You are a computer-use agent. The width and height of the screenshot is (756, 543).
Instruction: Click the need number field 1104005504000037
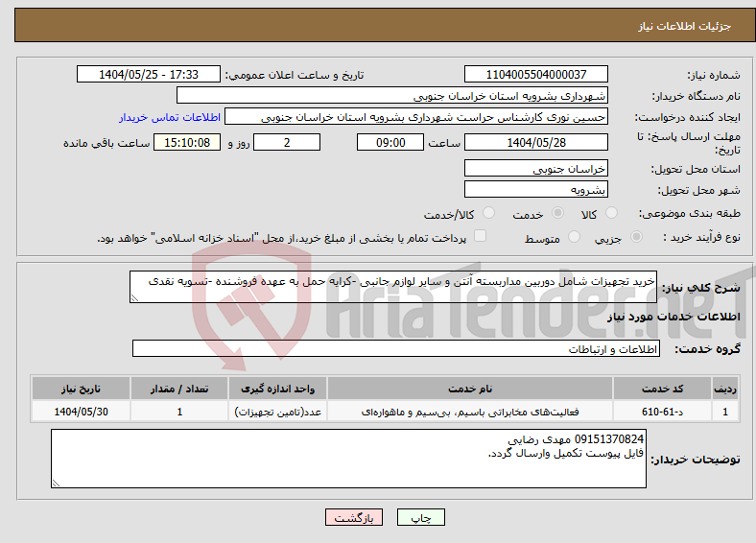click(536, 74)
